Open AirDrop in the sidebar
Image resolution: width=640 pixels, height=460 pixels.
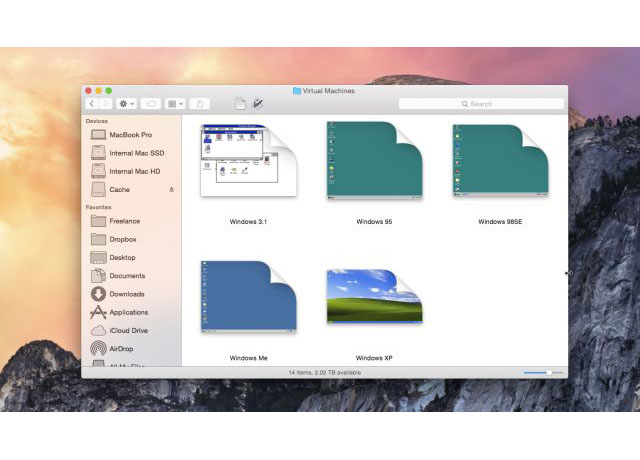[131, 349]
